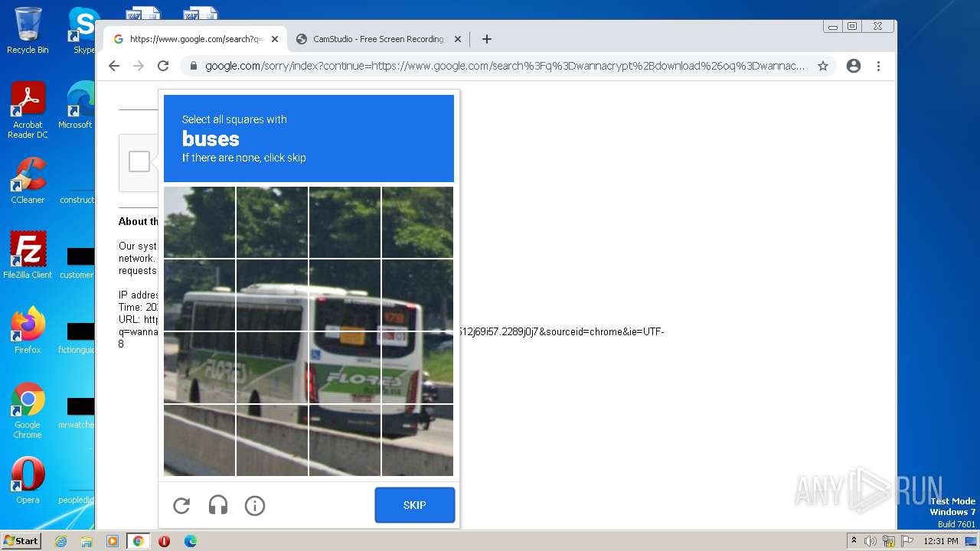Open captcha help info icon
The width and height of the screenshot is (980, 551).
(255, 505)
